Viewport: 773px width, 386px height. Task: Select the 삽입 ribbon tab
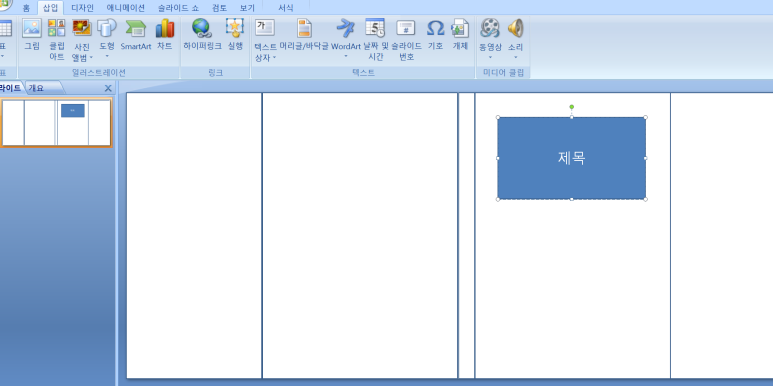click(50, 8)
